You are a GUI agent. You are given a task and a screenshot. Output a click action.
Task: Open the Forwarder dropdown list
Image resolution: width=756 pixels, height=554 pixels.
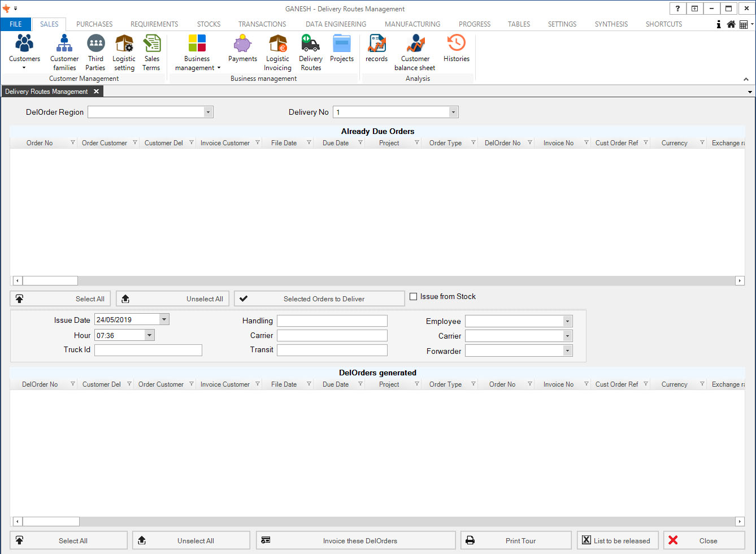[567, 351]
